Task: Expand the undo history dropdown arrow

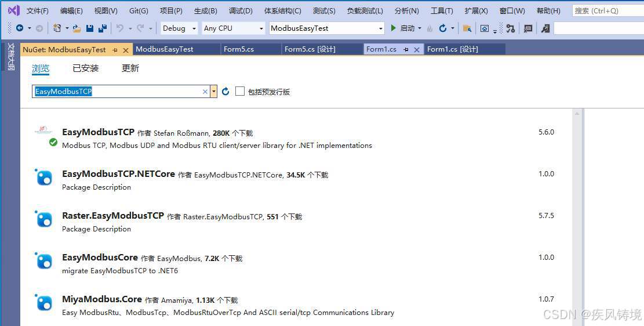Action: (130, 28)
